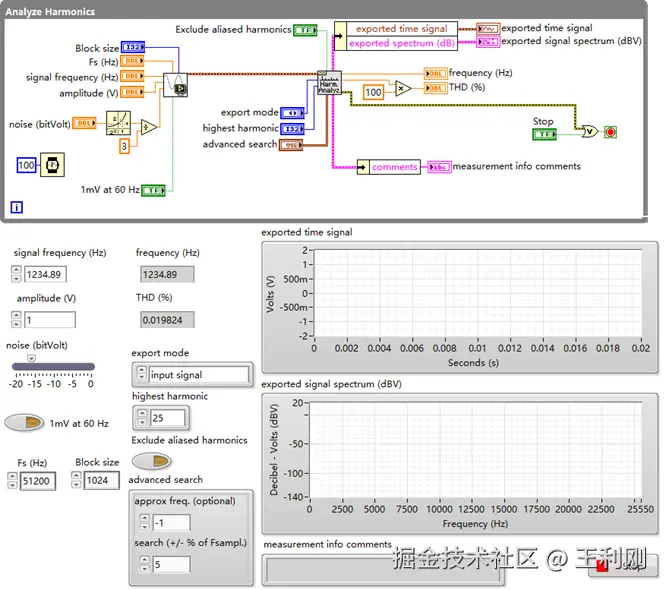Select the Harmonic Analyzer VI block
Screen dimensions: 666x590
(329, 83)
